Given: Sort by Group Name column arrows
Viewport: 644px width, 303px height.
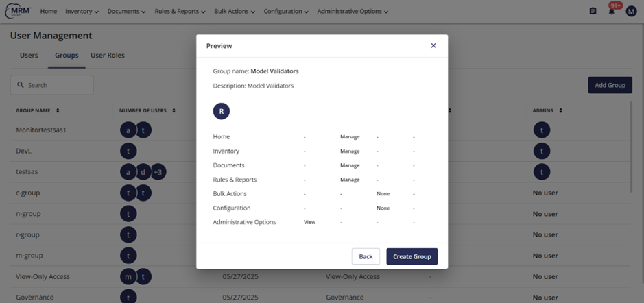Looking at the screenshot, I should [58, 110].
